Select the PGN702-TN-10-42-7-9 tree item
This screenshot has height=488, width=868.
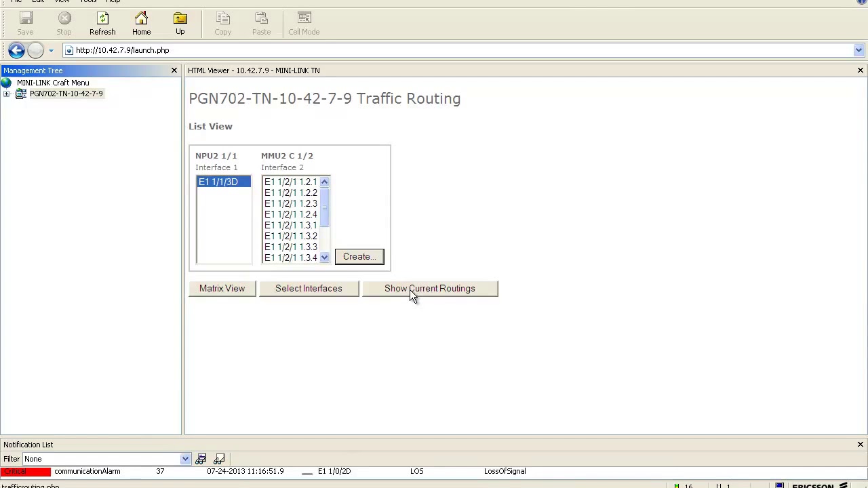(66, 94)
